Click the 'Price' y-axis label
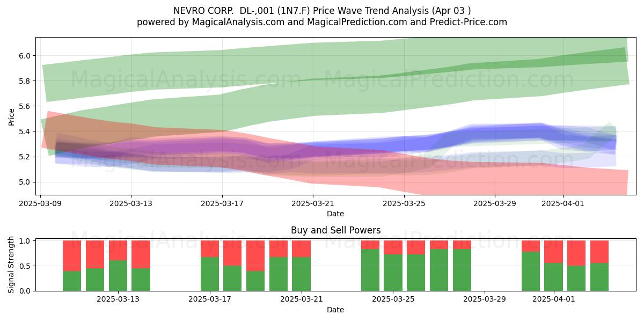Screen dimensions: 644x322 12,116
